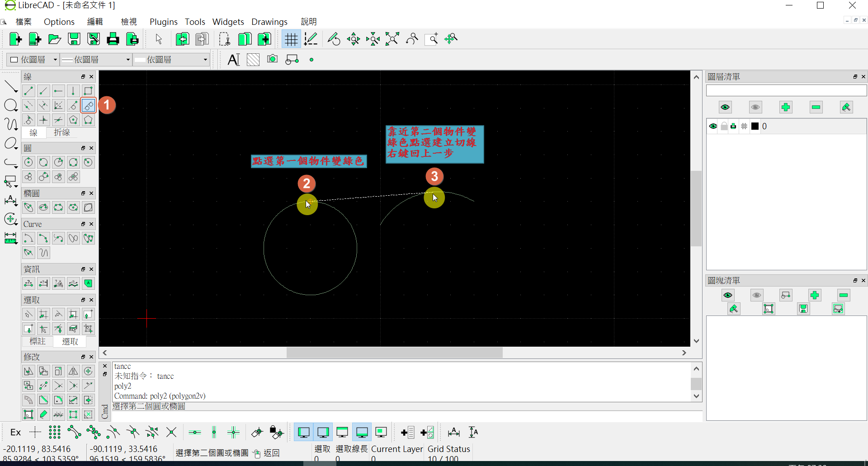Click the Zoom Auto icon

click(x=392, y=39)
